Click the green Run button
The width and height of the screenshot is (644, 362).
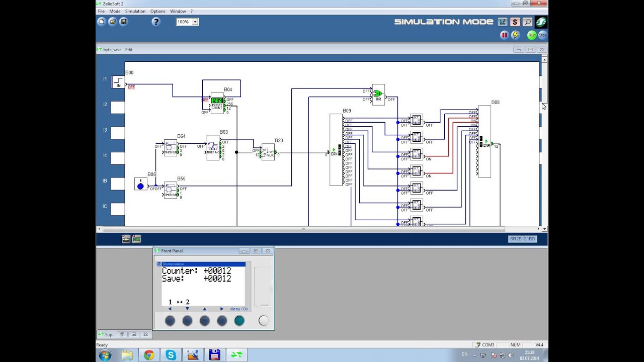click(x=532, y=35)
